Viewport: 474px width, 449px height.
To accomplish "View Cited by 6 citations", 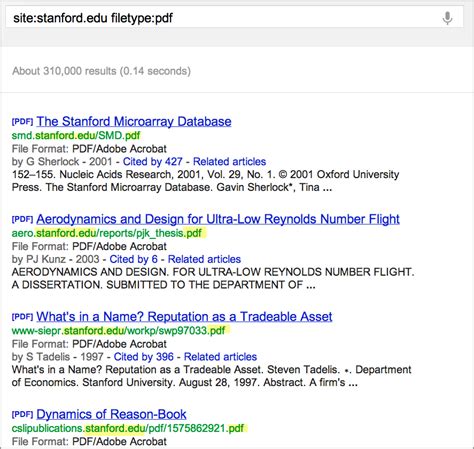I will [x=134, y=259].
